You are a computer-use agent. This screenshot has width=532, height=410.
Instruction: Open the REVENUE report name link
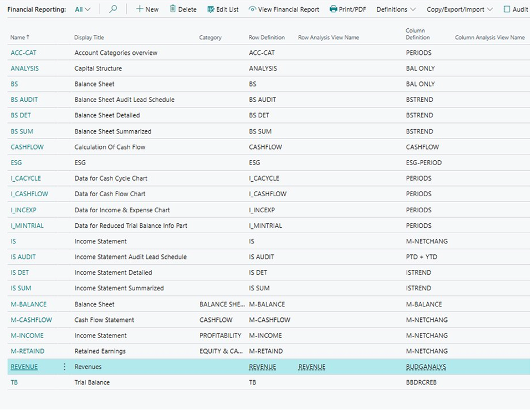point(24,367)
